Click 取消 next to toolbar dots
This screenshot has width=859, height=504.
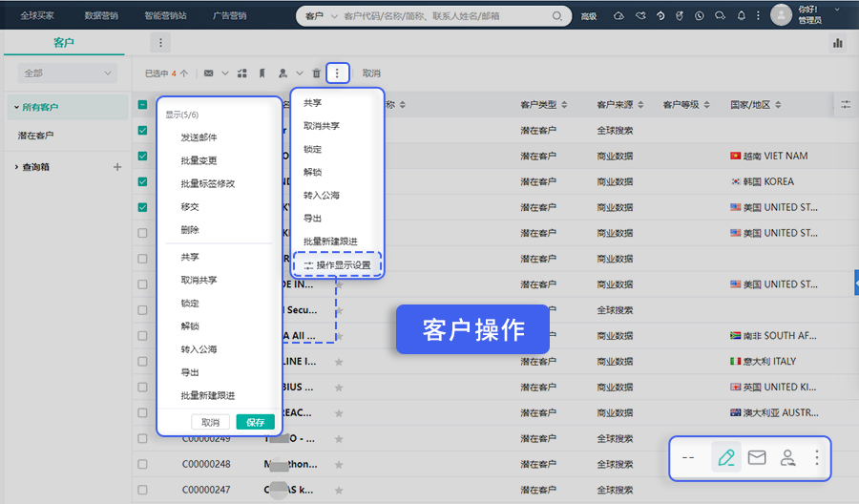371,73
